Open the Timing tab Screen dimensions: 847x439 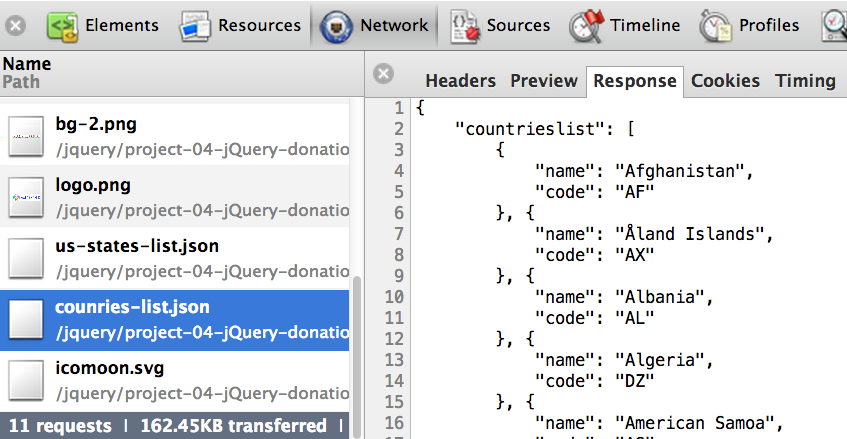tap(805, 81)
